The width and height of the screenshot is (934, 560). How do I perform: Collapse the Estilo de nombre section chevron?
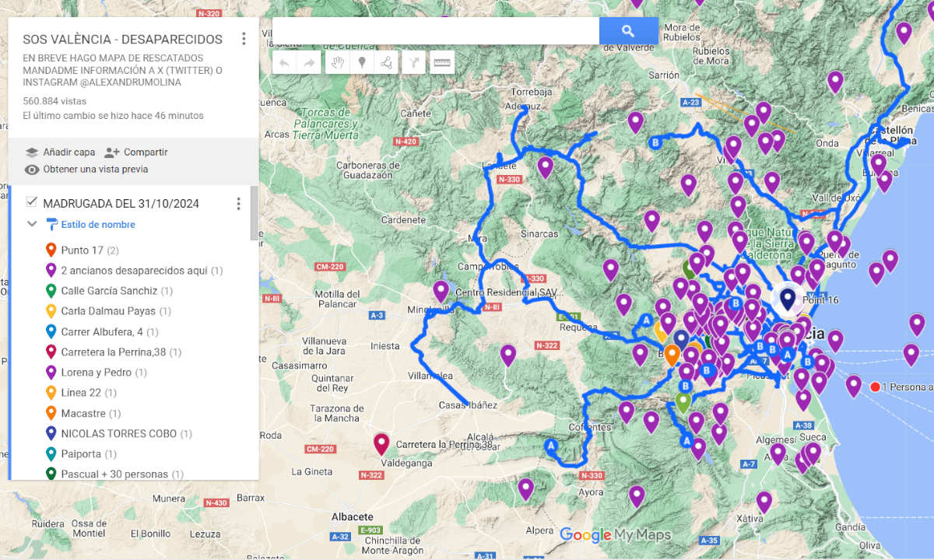(31, 224)
